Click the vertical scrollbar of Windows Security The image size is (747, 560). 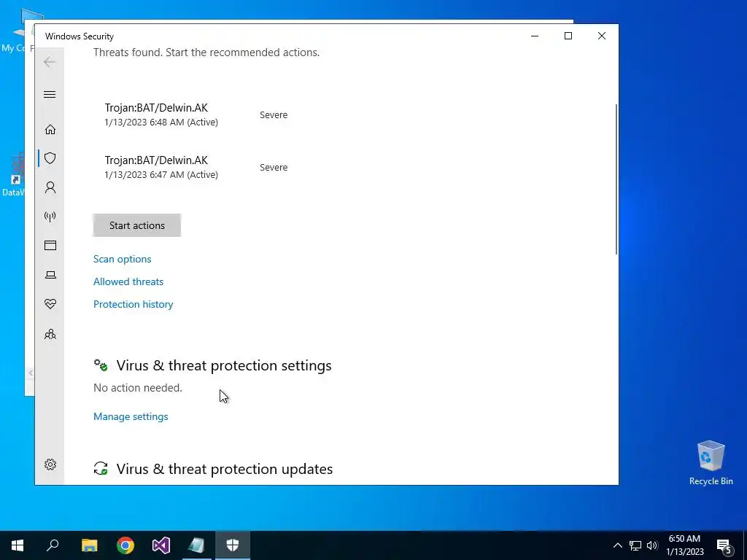[616, 179]
